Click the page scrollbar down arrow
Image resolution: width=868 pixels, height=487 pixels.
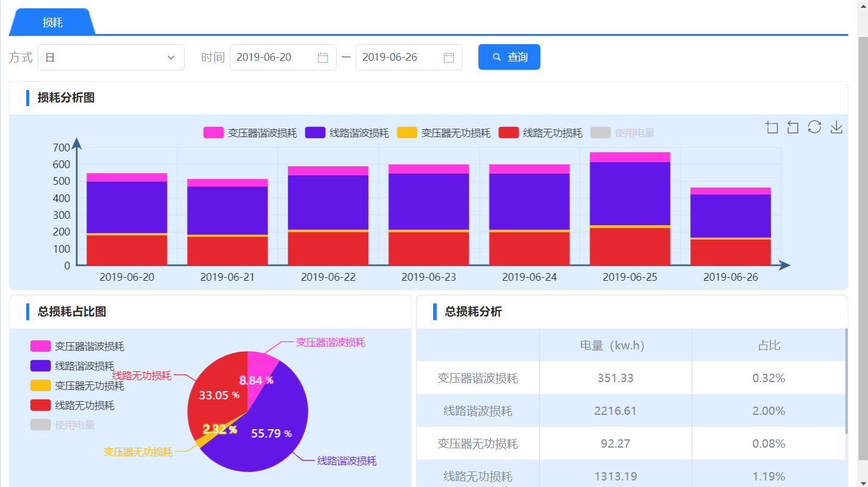click(x=863, y=482)
